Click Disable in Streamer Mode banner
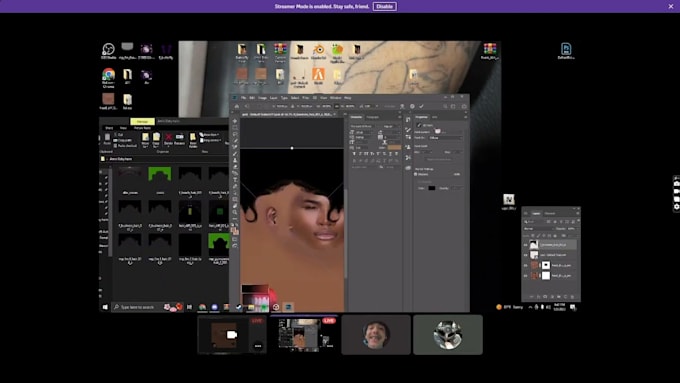Viewport: 680px width, 383px height. tap(385, 7)
